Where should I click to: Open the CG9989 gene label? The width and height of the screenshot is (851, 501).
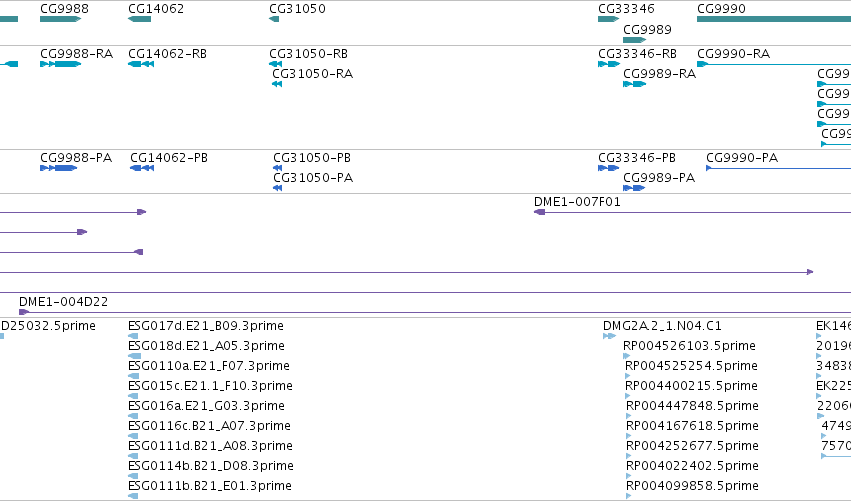click(x=647, y=29)
